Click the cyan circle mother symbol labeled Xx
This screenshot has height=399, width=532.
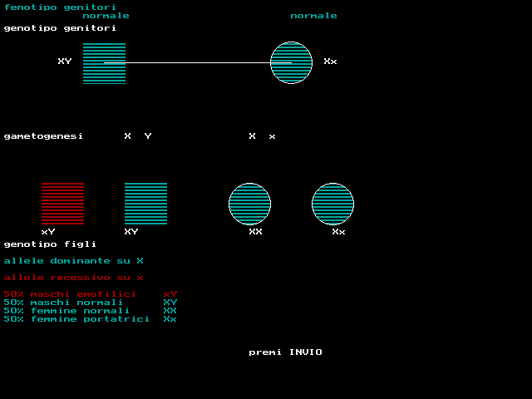pyautogui.click(x=291, y=63)
